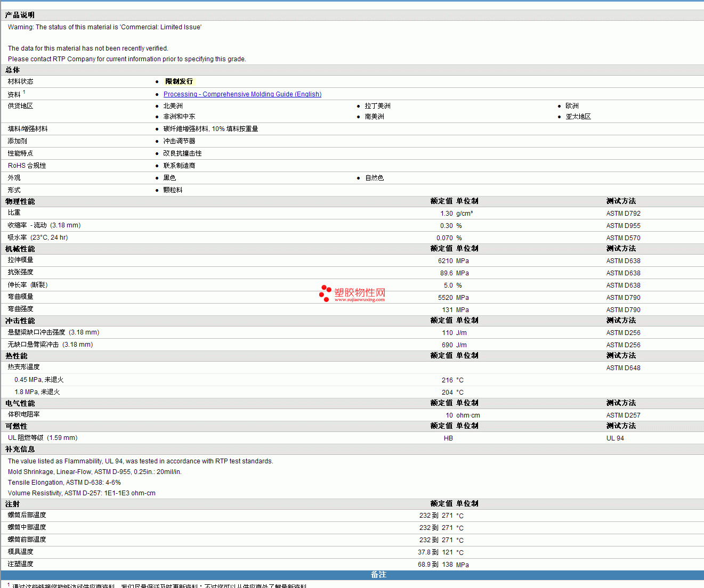The height and width of the screenshot is (588, 704).
Task: Click the 机械性能 section heading
Action: point(20,249)
